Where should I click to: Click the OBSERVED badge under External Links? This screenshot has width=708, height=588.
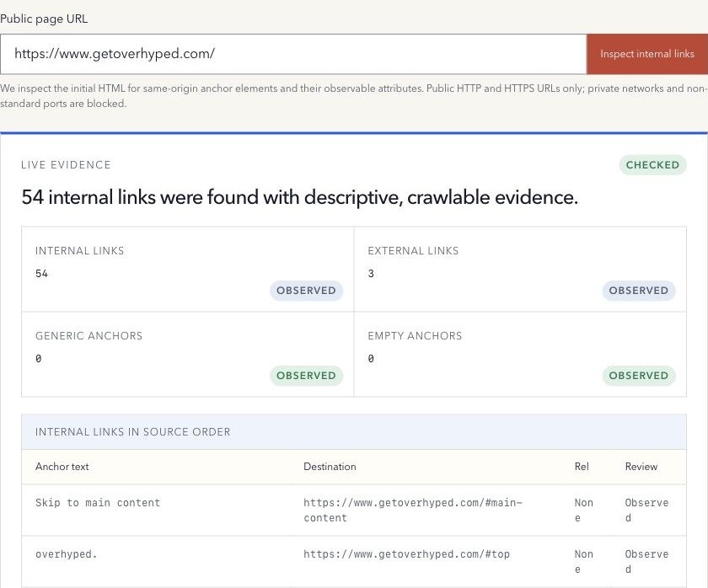(639, 290)
